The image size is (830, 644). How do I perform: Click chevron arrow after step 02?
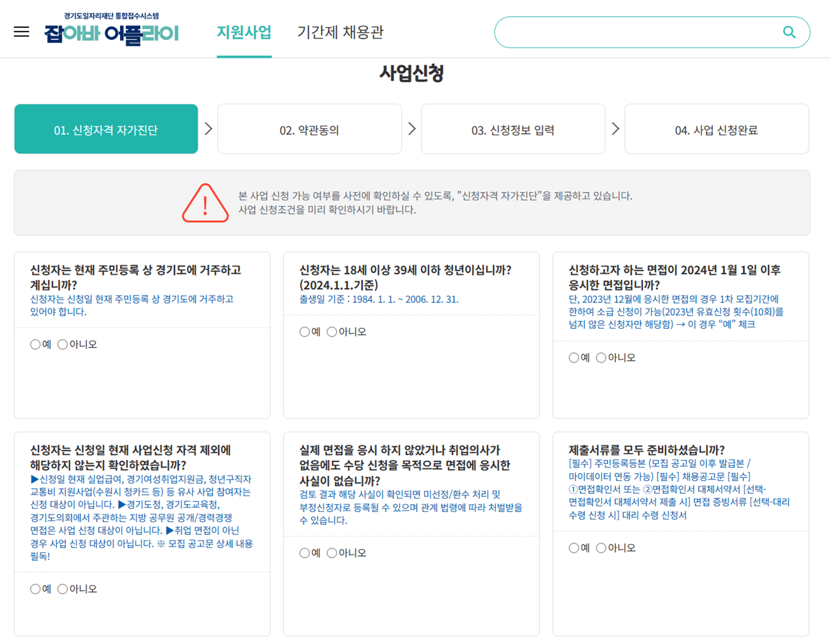pyautogui.click(x=412, y=129)
